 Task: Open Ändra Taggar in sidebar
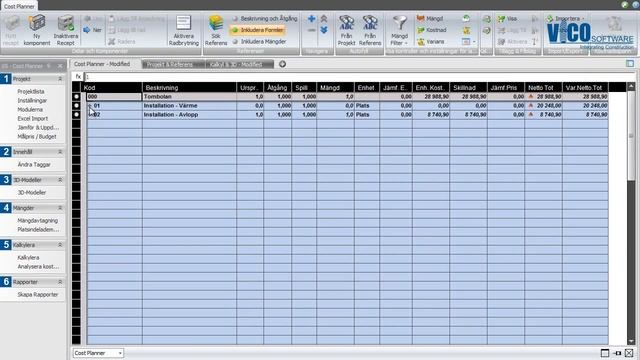(x=34, y=164)
